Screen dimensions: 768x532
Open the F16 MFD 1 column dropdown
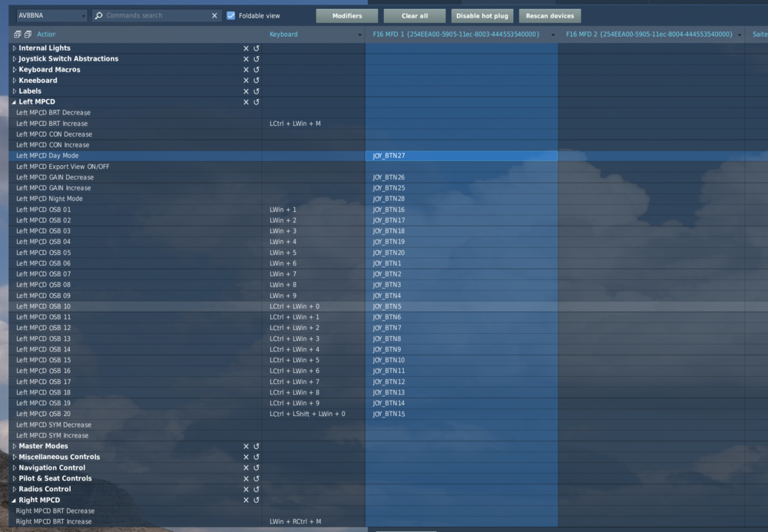click(553, 35)
